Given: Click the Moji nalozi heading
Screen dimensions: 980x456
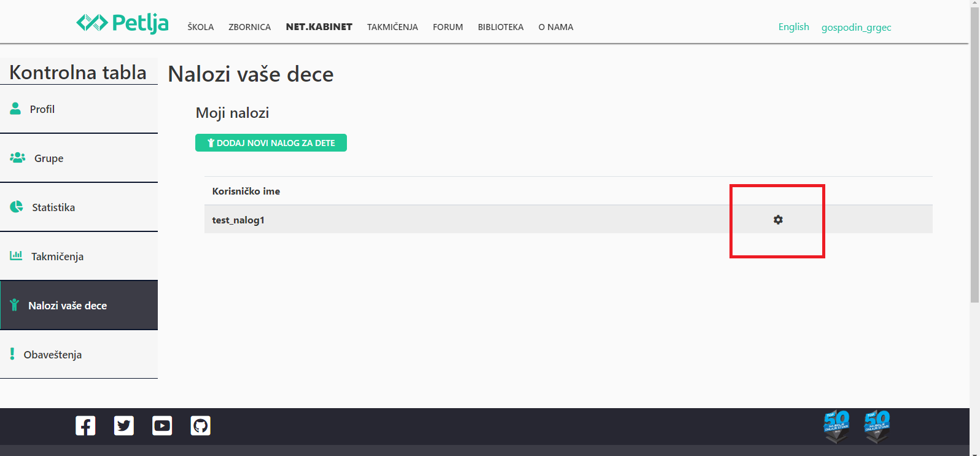Looking at the screenshot, I should point(232,113).
